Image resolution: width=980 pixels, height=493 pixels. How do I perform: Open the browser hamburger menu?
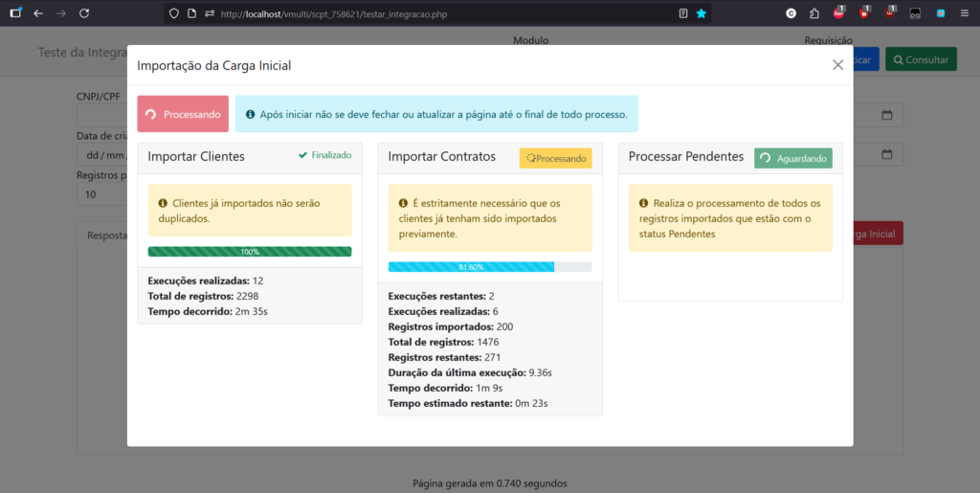964,13
